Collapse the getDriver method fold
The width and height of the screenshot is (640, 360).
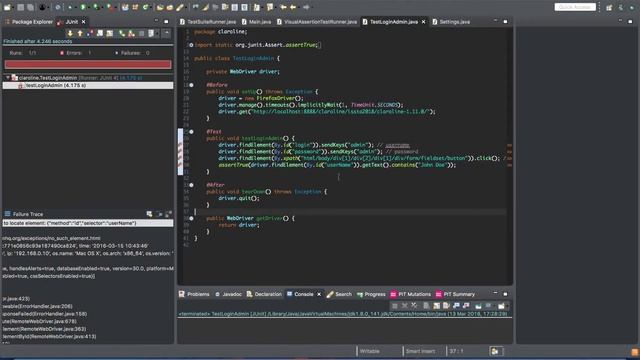pos(191,218)
